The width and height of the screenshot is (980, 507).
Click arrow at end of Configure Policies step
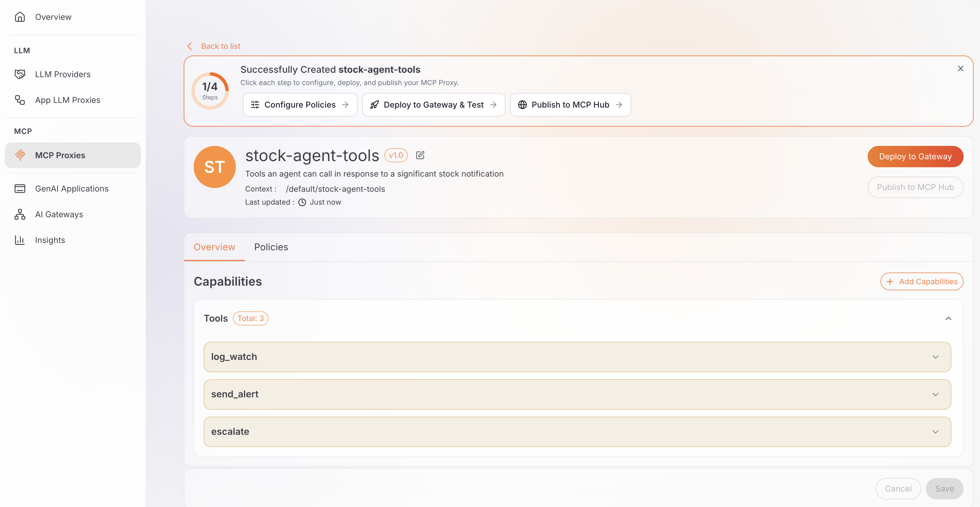click(x=345, y=105)
